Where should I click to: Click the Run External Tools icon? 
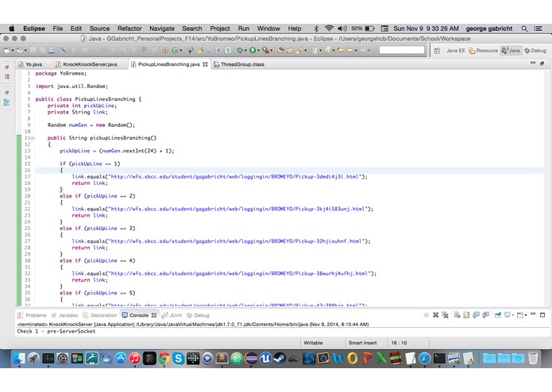coord(265,51)
